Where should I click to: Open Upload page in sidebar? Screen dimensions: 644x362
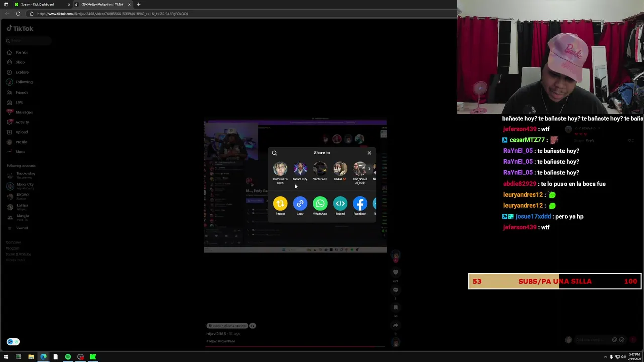17,132
